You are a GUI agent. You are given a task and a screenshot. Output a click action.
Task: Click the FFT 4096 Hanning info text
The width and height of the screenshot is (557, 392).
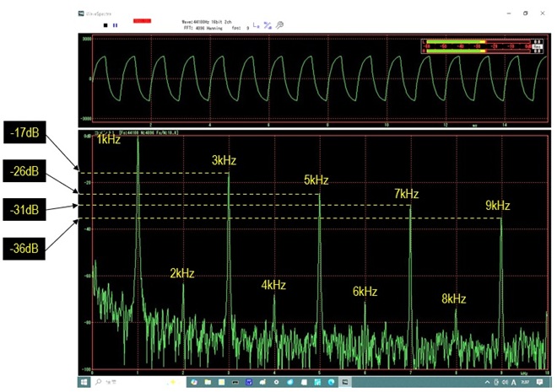pyautogui.click(x=205, y=27)
